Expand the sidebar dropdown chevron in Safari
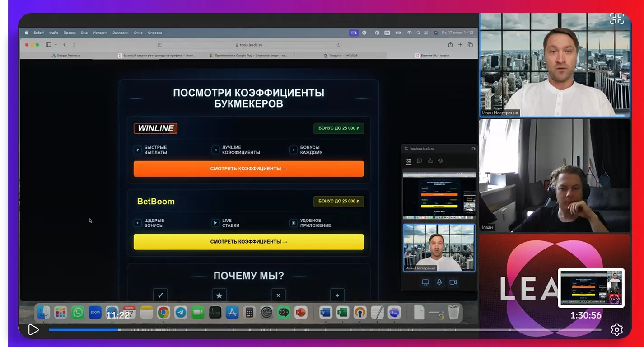 (56, 45)
